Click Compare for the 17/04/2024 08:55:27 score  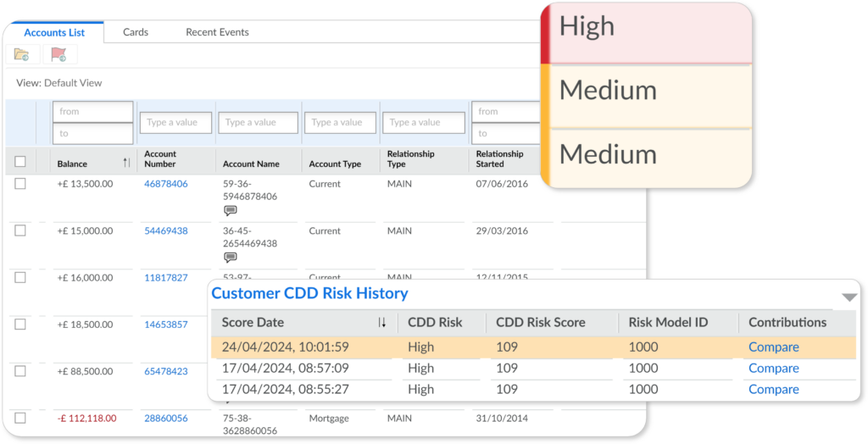pyautogui.click(x=773, y=389)
